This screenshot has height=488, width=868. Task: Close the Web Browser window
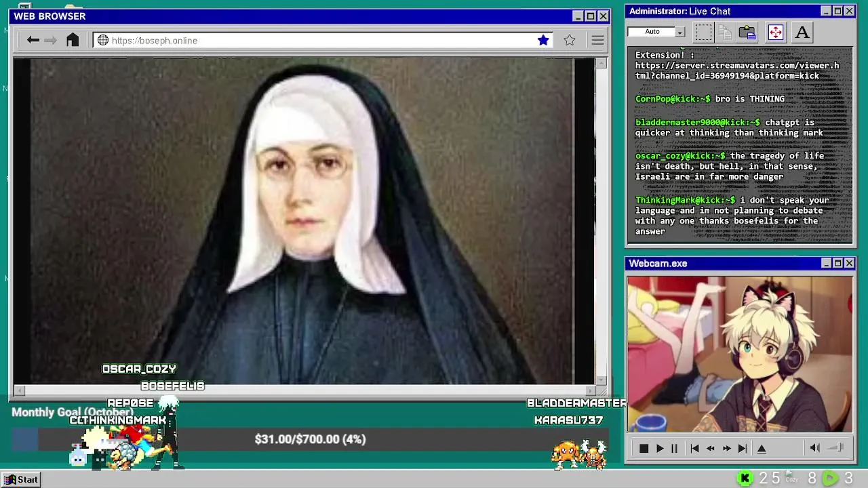pos(603,16)
